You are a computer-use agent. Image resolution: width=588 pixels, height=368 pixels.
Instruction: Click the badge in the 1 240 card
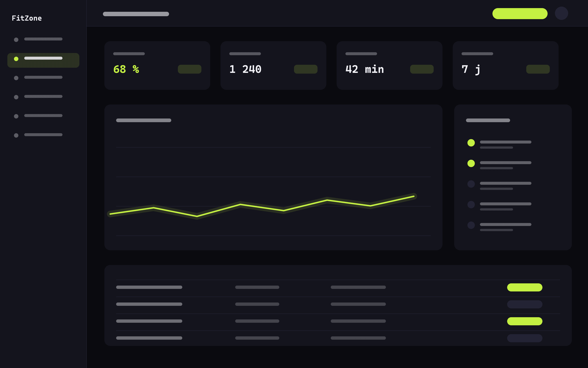(x=306, y=69)
